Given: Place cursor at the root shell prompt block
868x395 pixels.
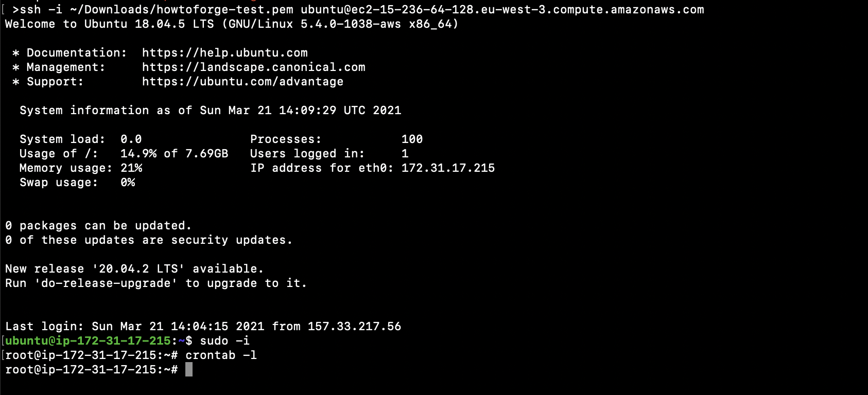Looking at the screenshot, I should point(189,369).
